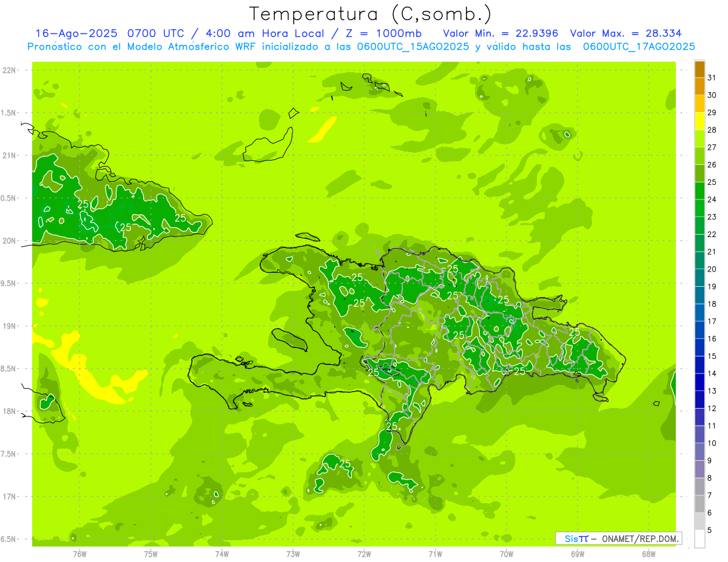Viewport: 728px width, 562px height.
Task: Click the '72W' longitude label
Action: (x=364, y=554)
